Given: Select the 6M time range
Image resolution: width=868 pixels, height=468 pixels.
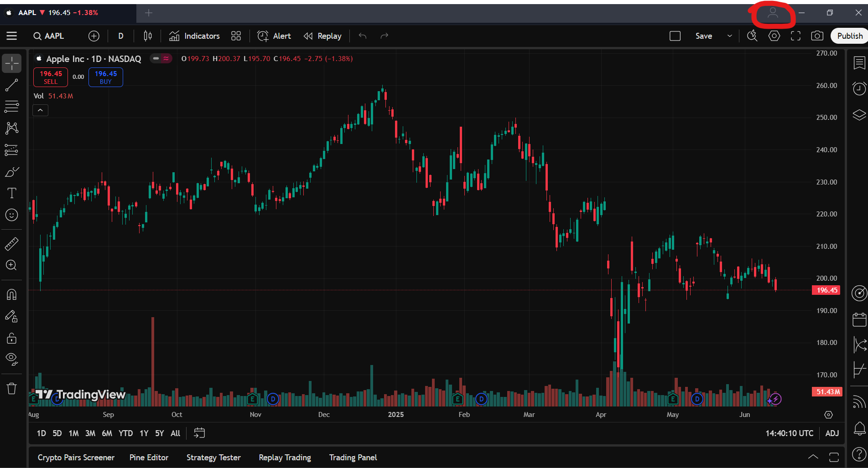Looking at the screenshot, I should (107, 433).
